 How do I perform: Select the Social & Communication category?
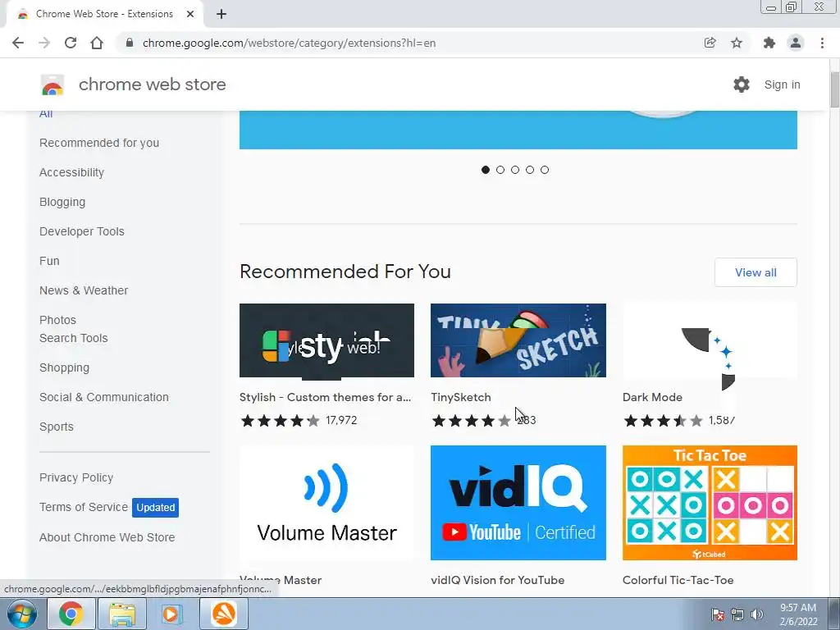click(x=104, y=397)
